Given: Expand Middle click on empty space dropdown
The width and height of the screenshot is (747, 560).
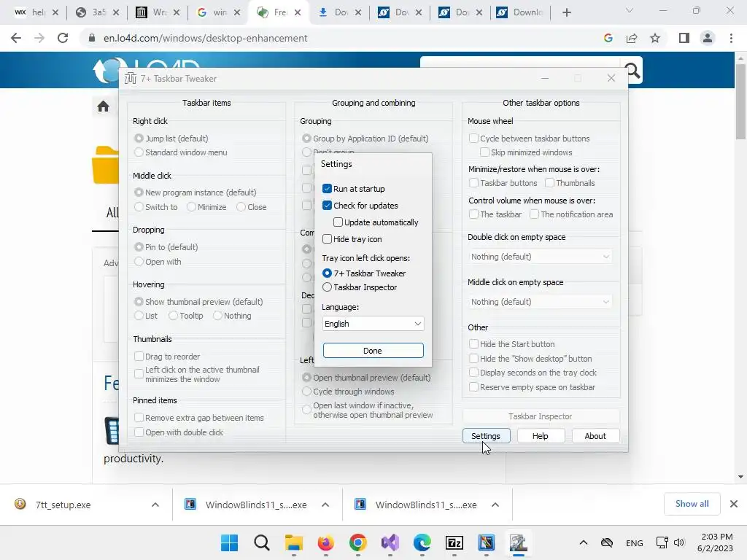Looking at the screenshot, I should (x=541, y=302).
